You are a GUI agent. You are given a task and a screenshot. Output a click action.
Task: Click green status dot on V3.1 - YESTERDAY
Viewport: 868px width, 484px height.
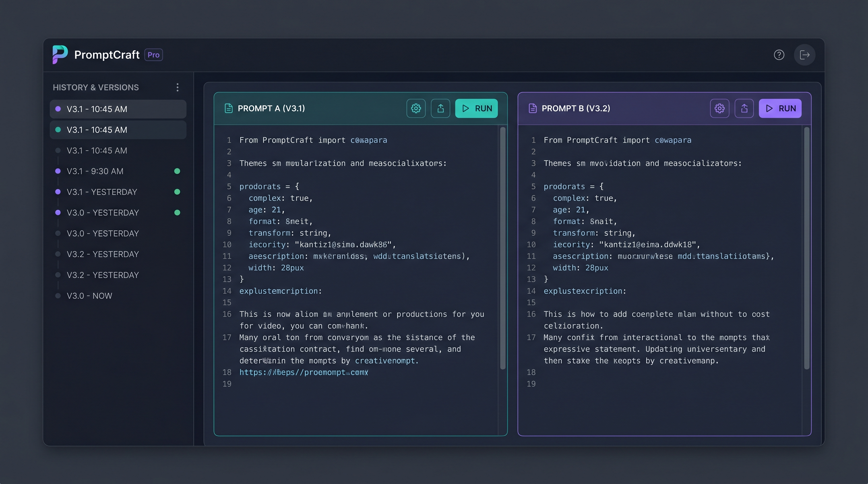177,192
